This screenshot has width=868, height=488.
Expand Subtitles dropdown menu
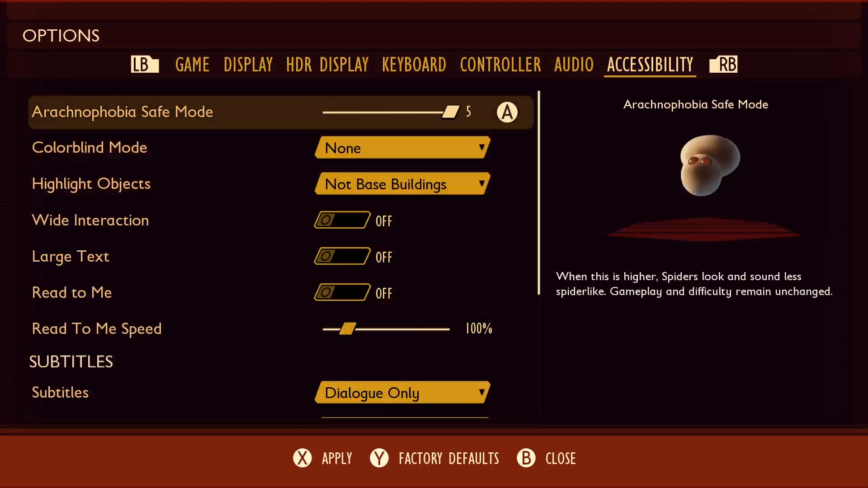point(403,393)
